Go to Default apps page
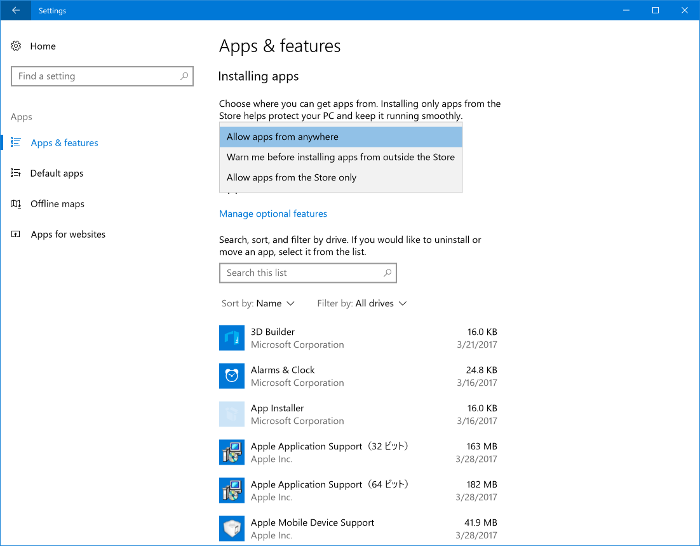Image resolution: width=700 pixels, height=546 pixels. coord(57,173)
